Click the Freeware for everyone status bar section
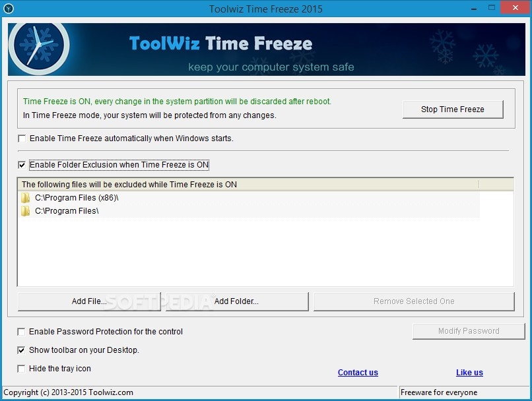Image resolution: width=532 pixels, height=401 pixels. 461,392
